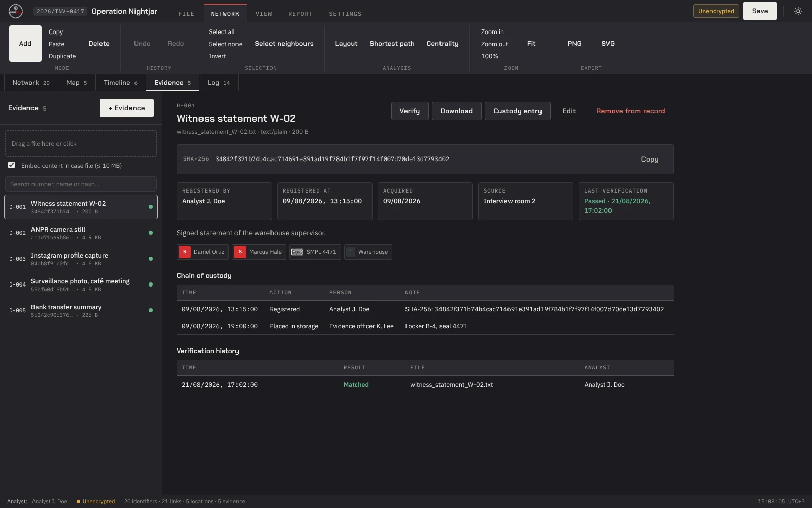
Task: Select ANPR camera still evidence
Action: (x=81, y=233)
